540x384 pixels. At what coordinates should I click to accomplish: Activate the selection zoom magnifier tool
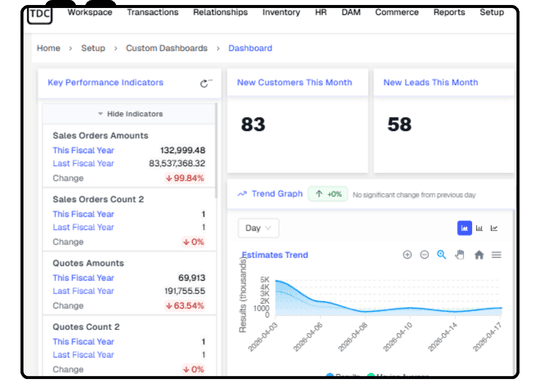click(442, 255)
